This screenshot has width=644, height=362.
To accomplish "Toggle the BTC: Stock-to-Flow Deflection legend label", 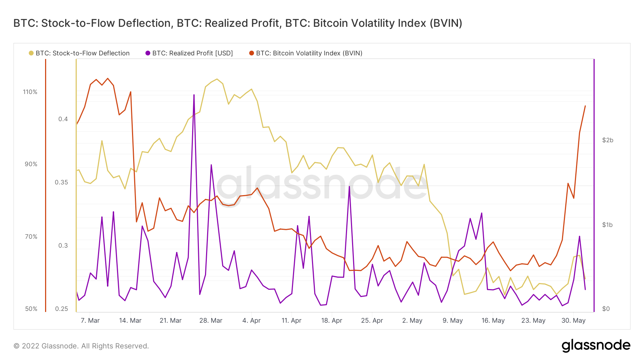I will (x=82, y=53).
